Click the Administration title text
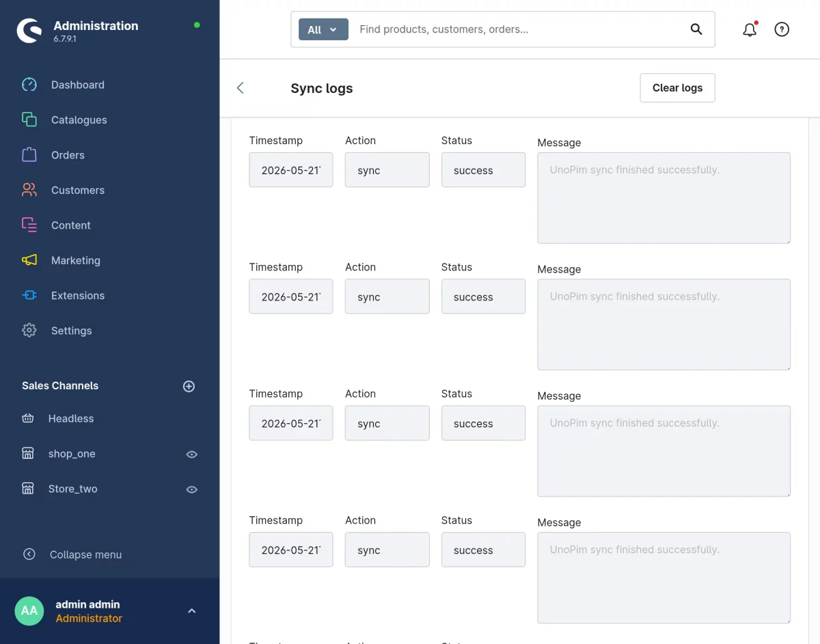 coord(96,25)
